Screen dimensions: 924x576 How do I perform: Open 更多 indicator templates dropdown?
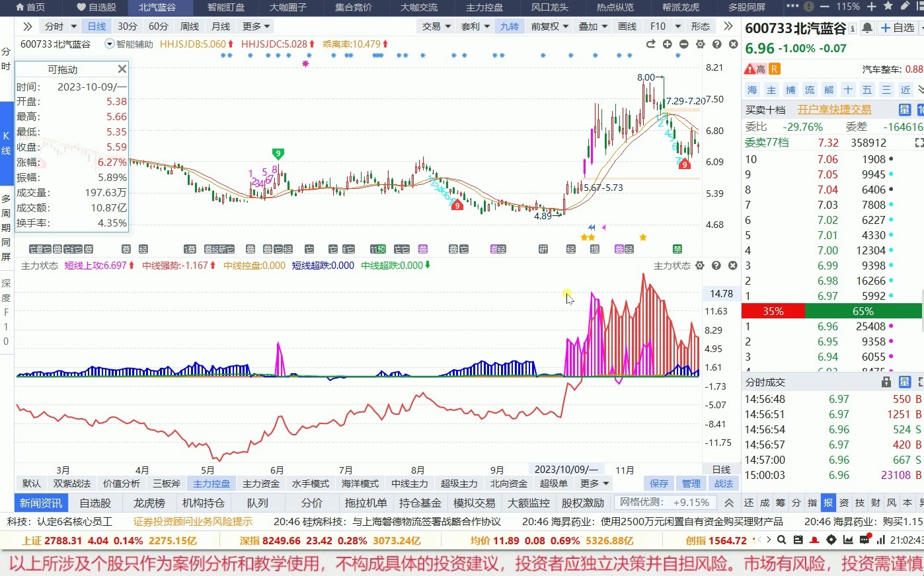[x=594, y=484]
